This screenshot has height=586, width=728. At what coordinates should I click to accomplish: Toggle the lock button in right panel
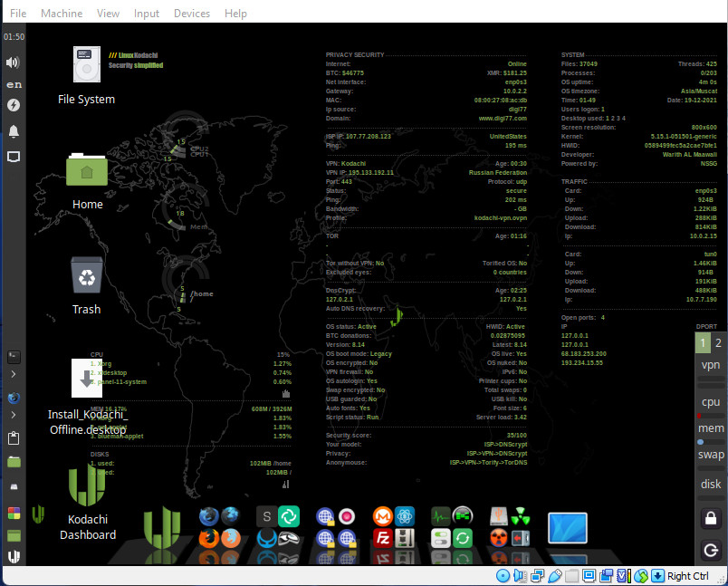tap(711, 518)
